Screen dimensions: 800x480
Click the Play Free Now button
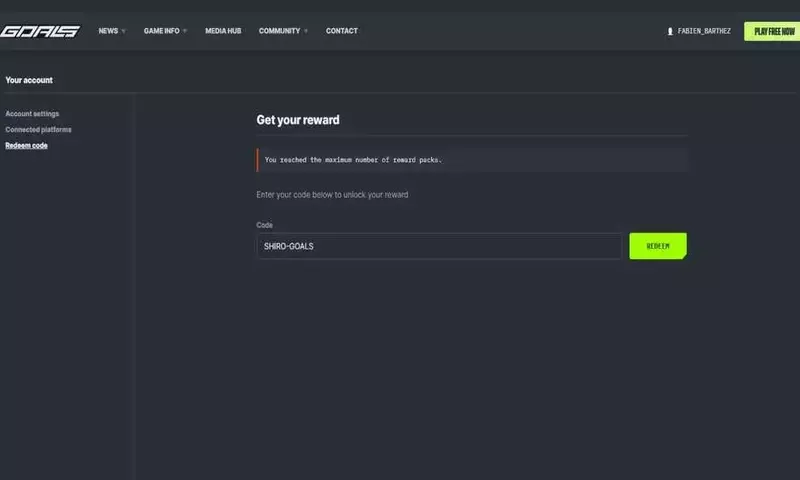(772, 32)
